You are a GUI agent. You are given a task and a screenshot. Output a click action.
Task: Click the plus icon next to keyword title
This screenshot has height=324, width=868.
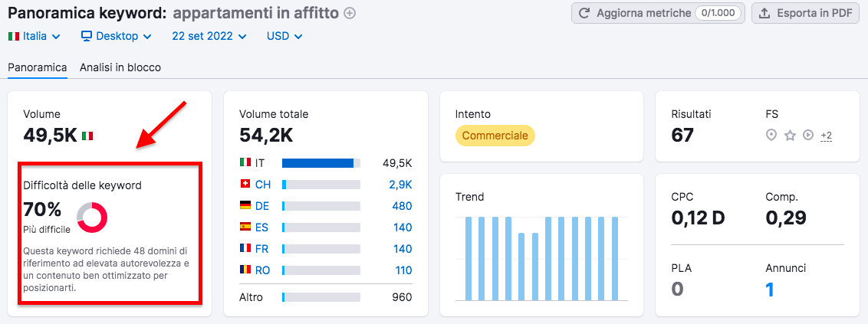pos(350,13)
